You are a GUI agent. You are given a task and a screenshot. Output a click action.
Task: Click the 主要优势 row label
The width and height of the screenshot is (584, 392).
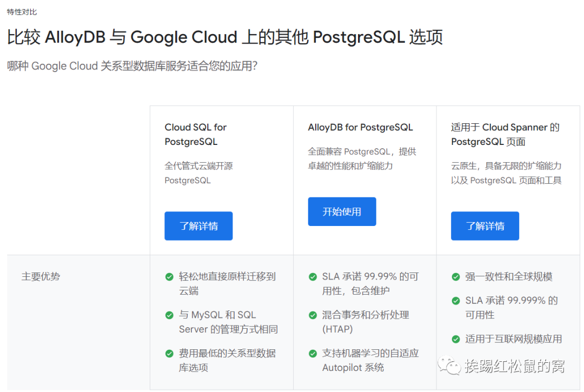pyautogui.click(x=41, y=277)
